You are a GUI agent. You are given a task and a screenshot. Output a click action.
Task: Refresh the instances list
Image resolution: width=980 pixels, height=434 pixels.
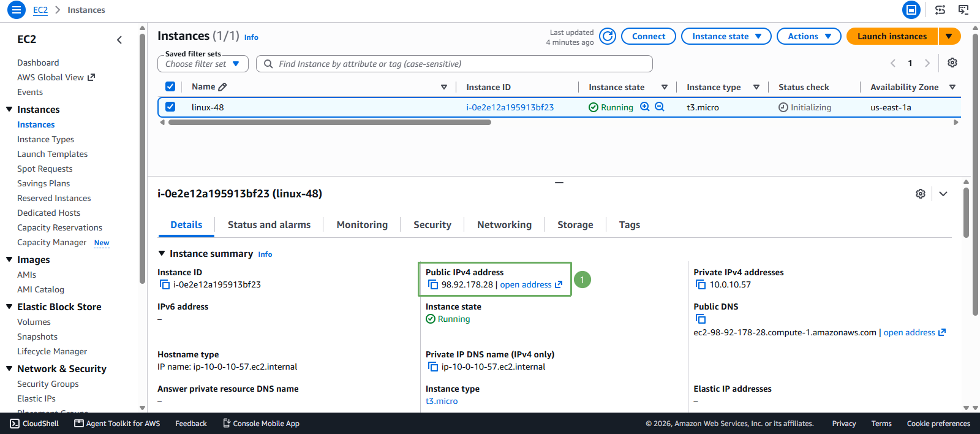tap(608, 36)
